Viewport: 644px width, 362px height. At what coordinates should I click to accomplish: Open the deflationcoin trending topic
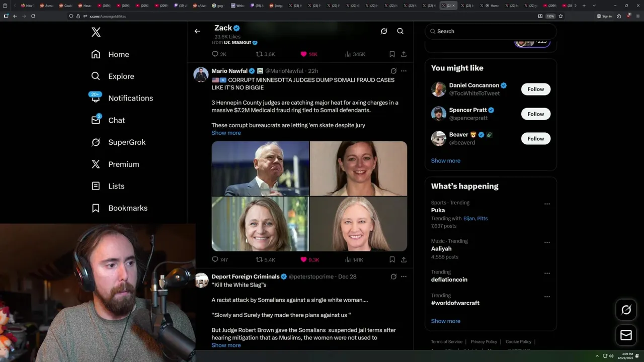[449, 280]
